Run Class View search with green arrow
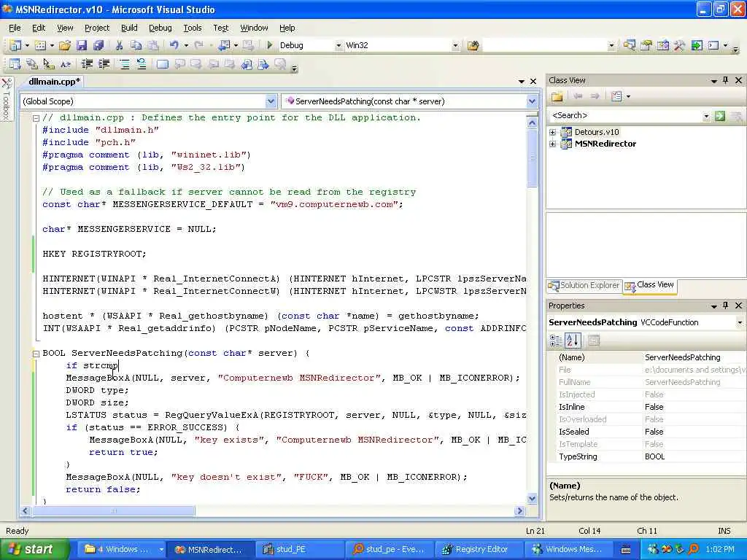The width and height of the screenshot is (747, 560). (720, 116)
